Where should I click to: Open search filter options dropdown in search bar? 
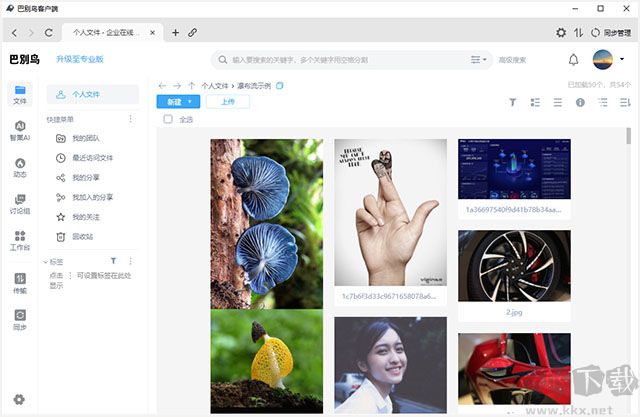pos(479,59)
